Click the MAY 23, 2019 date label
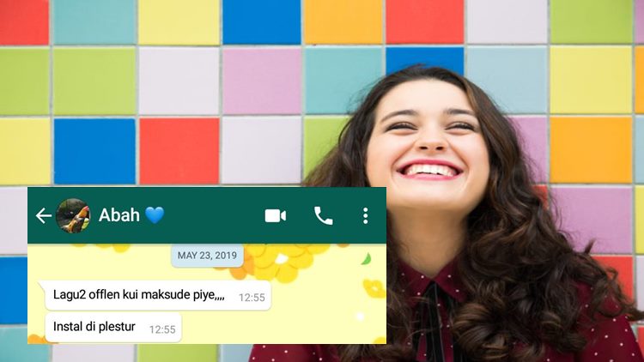The image size is (644, 362). coord(207,256)
